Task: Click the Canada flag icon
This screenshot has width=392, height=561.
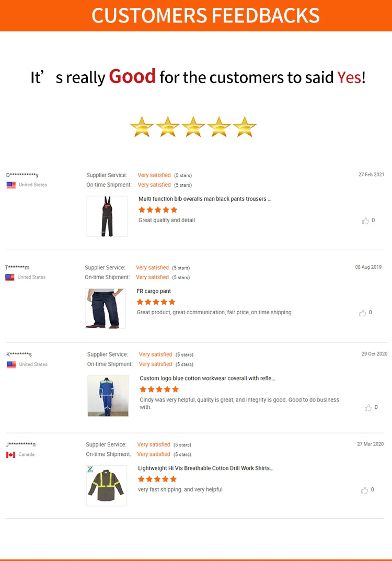Action: click(x=10, y=455)
